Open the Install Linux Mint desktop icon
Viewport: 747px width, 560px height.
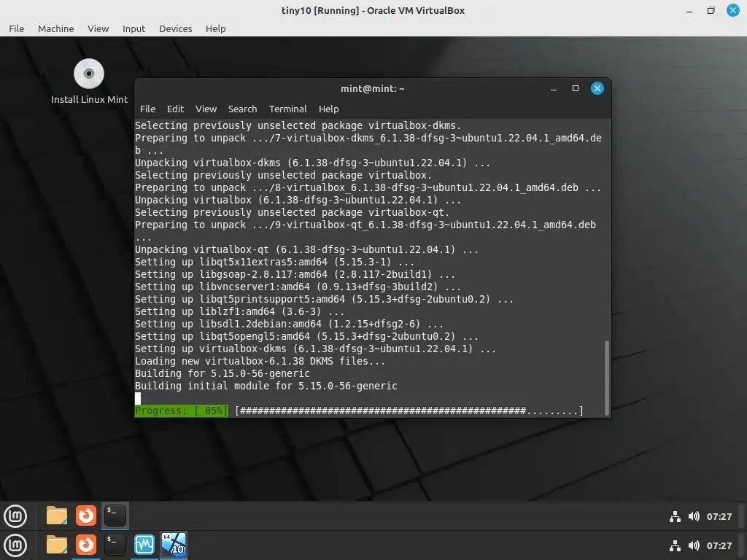click(89, 82)
